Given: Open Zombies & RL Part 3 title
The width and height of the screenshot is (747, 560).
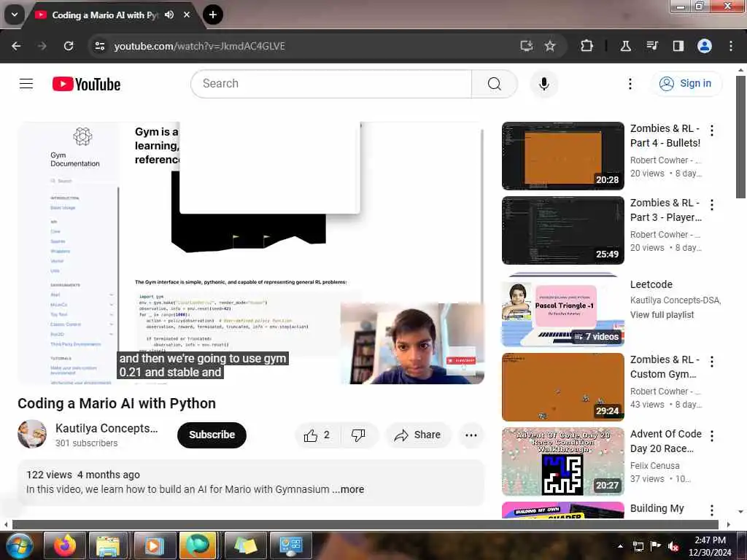Looking at the screenshot, I should click(665, 210).
